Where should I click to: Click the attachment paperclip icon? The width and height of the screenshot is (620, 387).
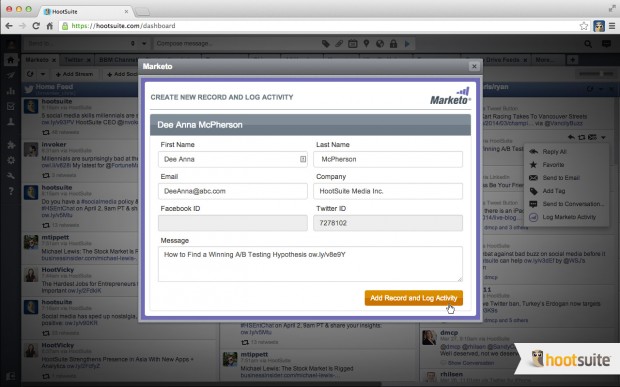click(339, 43)
